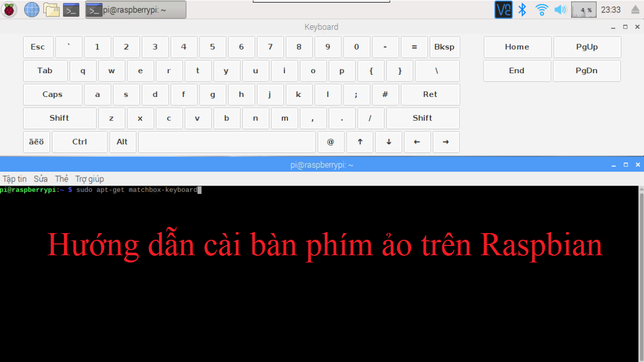Toggle the Caps key
This screenshot has width=644, height=362.
[x=52, y=94]
